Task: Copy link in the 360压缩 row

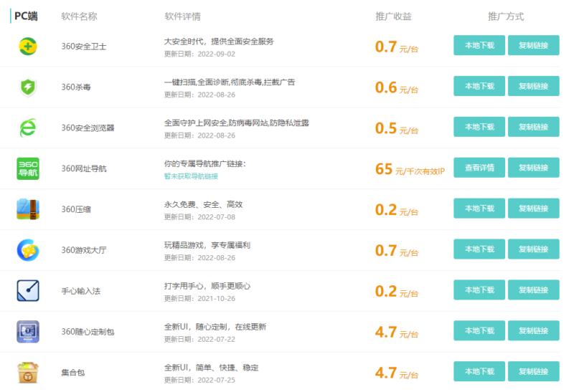Action: (x=533, y=209)
